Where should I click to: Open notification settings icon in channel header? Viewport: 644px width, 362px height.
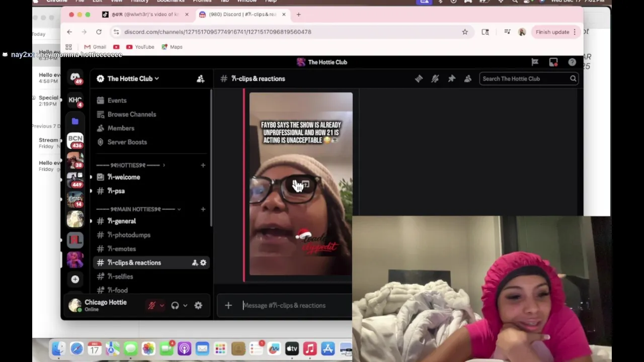coord(435,78)
